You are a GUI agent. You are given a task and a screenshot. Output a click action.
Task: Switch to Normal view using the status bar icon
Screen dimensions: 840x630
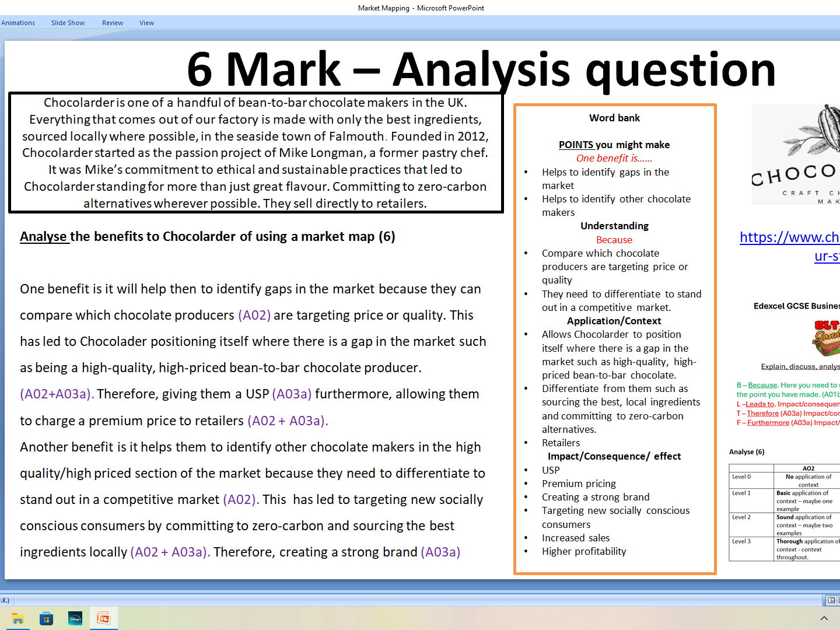click(x=831, y=600)
